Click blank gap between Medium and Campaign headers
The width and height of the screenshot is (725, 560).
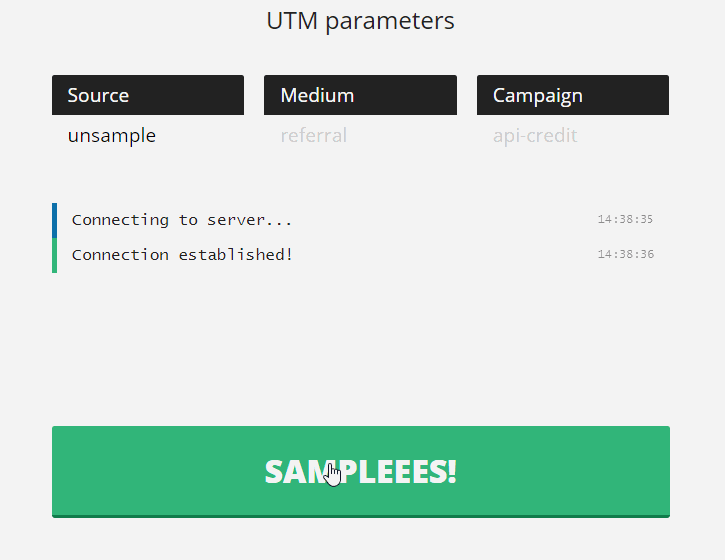coord(467,95)
